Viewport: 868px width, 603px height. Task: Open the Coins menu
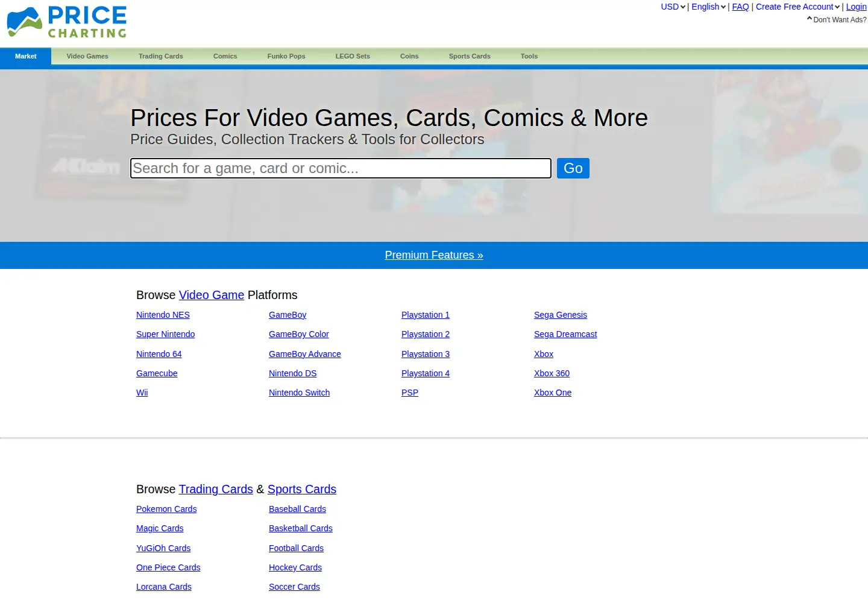(x=409, y=56)
